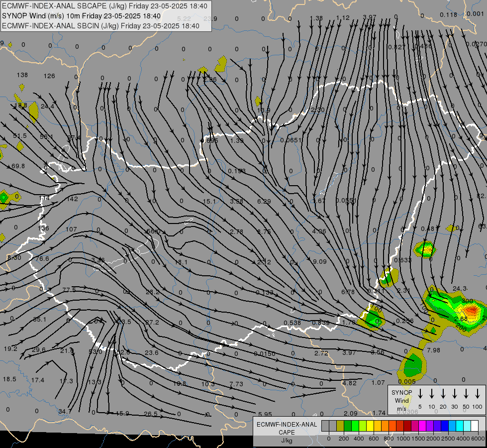Pick the white CAPE swatch at 6000
Viewport: 487px width, 448px height.
pos(475,426)
